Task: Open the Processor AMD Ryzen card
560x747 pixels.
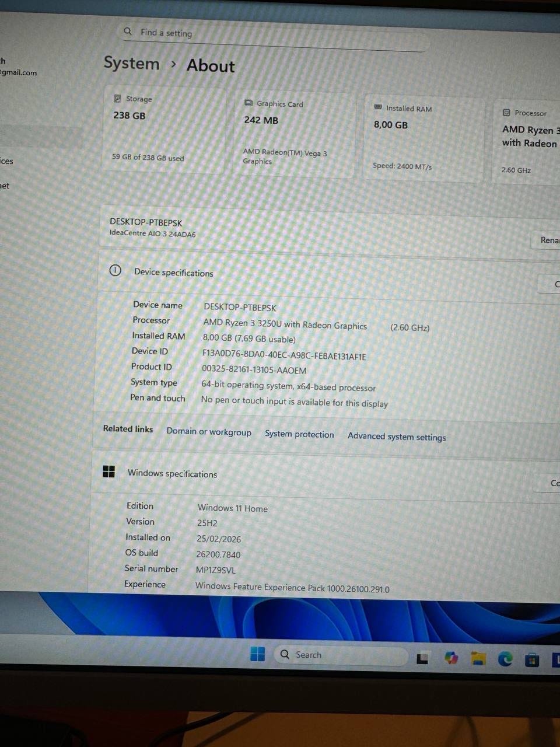Action: click(x=527, y=143)
